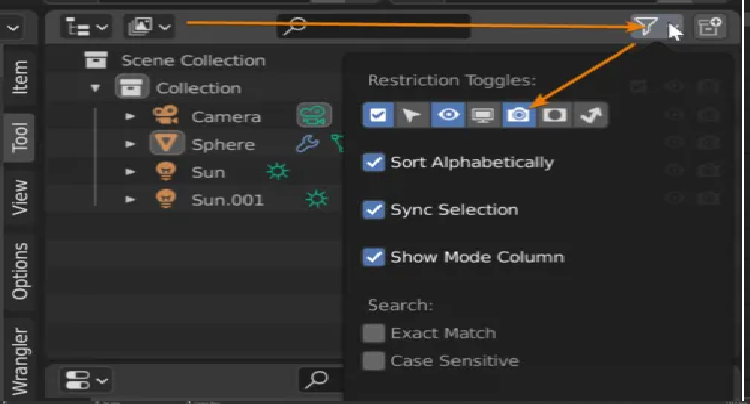Toggle the Indirect Only restriction icon
The width and height of the screenshot is (750, 404).
[590, 115]
